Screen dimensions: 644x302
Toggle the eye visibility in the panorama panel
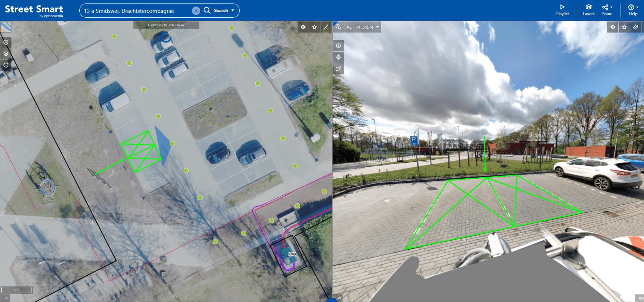click(613, 27)
